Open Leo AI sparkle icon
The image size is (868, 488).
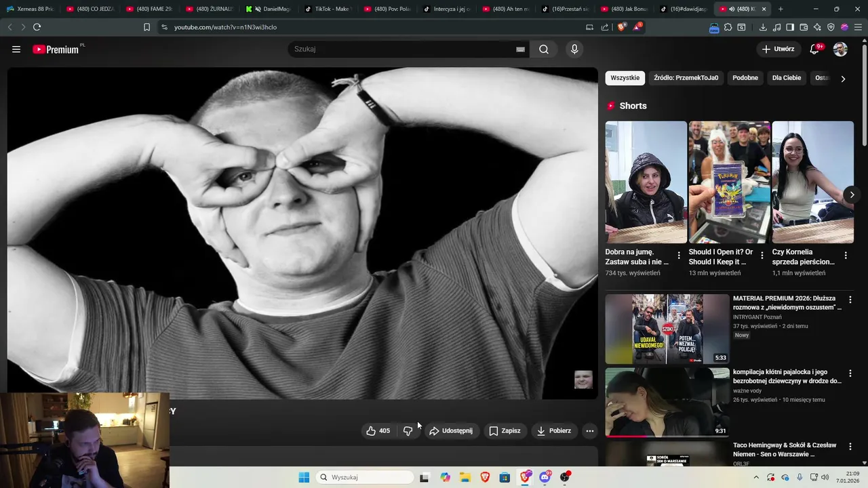click(x=817, y=27)
